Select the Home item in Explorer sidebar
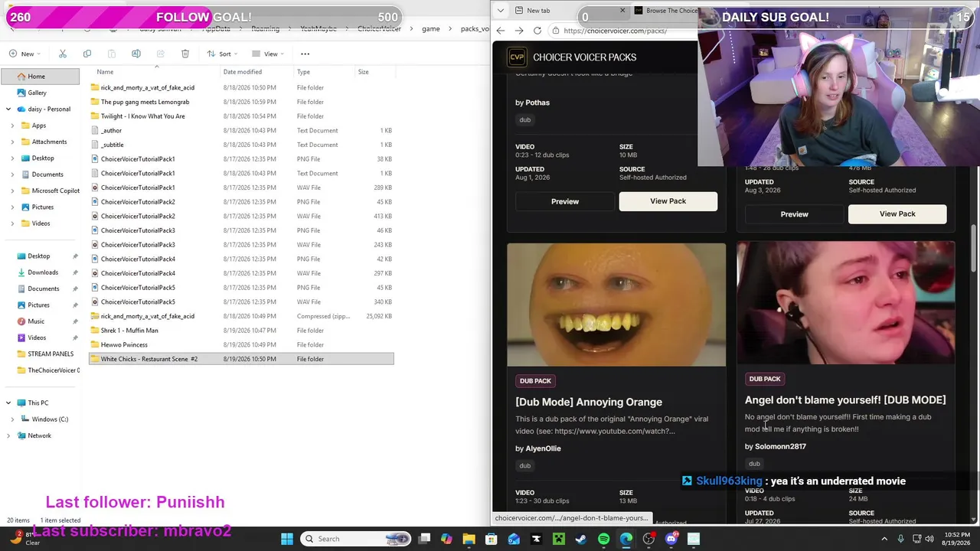The width and height of the screenshot is (980, 551). tap(40, 77)
